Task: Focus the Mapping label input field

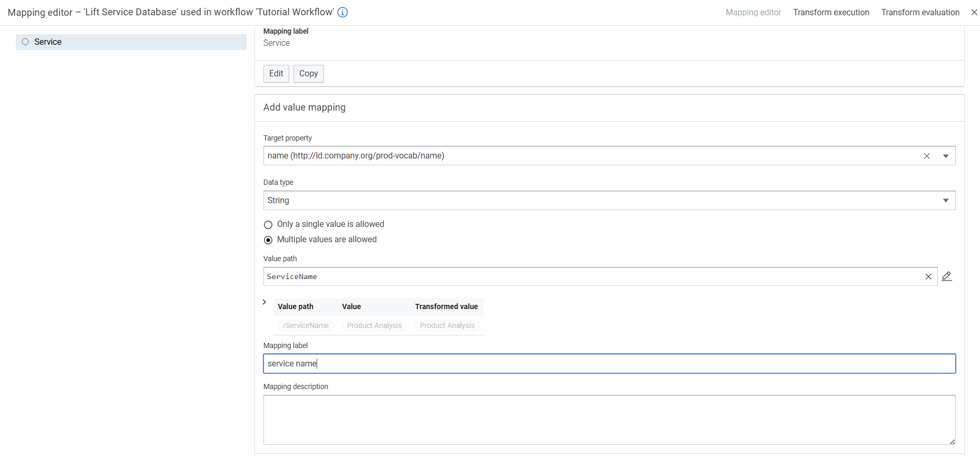Action: click(609, 364)
